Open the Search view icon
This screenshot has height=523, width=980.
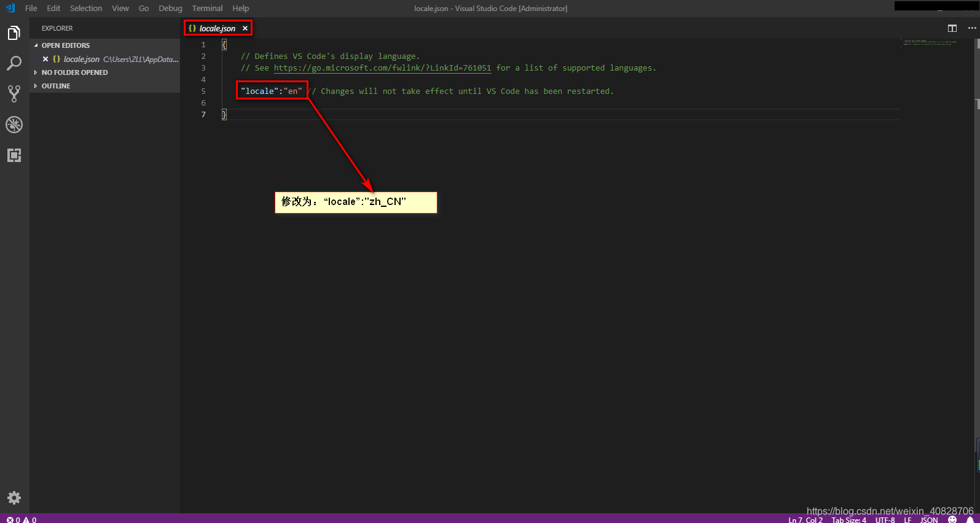click(14, 63)
